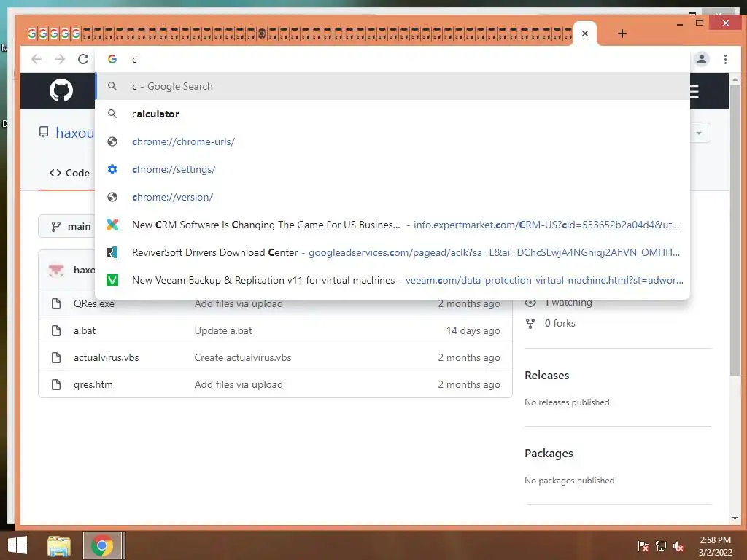Select the Veeam Backup & Replication suggestion
747x560 pixels.
tap(392, 279)
